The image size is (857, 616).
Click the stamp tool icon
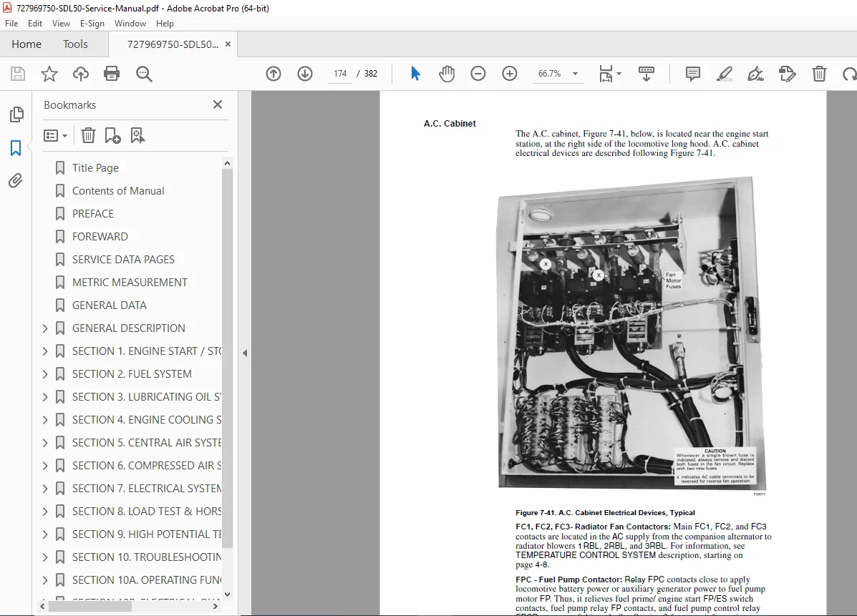pyautogui.click(x=787, y=74)
